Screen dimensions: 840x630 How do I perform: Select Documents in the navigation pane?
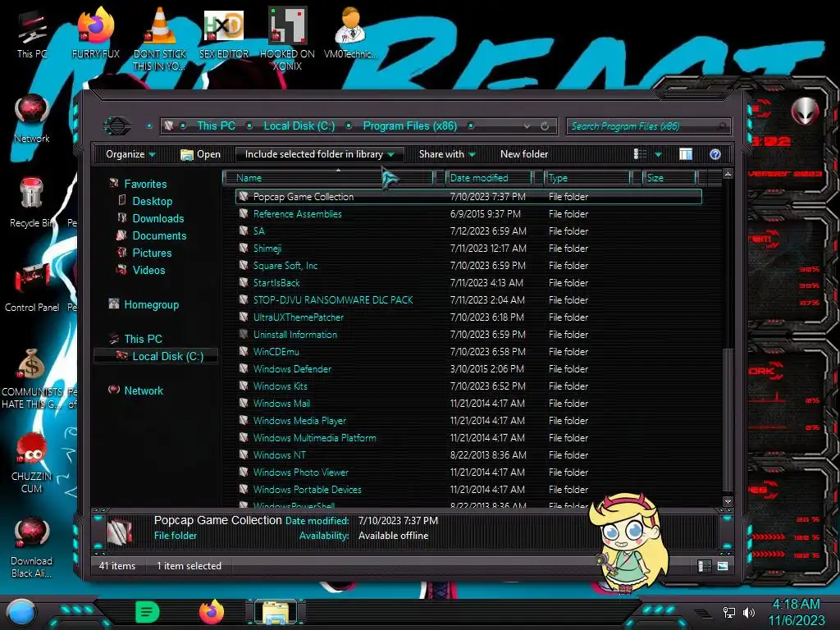click(159, 235)
